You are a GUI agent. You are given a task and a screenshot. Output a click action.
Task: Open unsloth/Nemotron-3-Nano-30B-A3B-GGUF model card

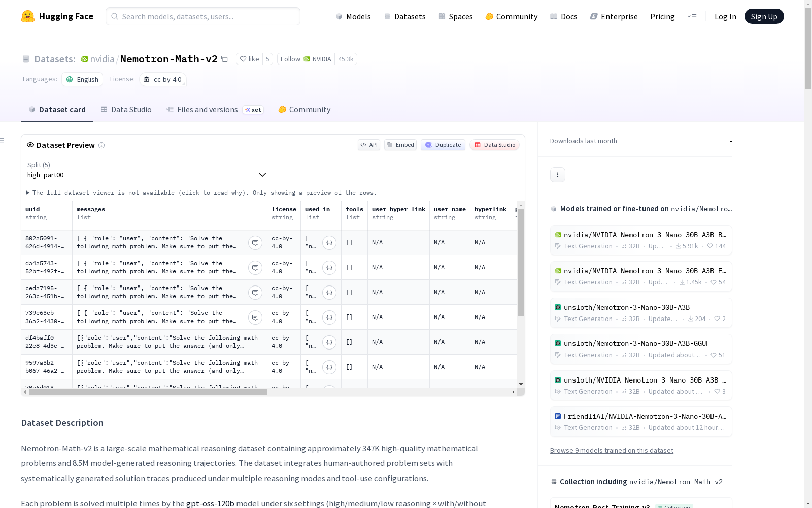tap(641, 349)
